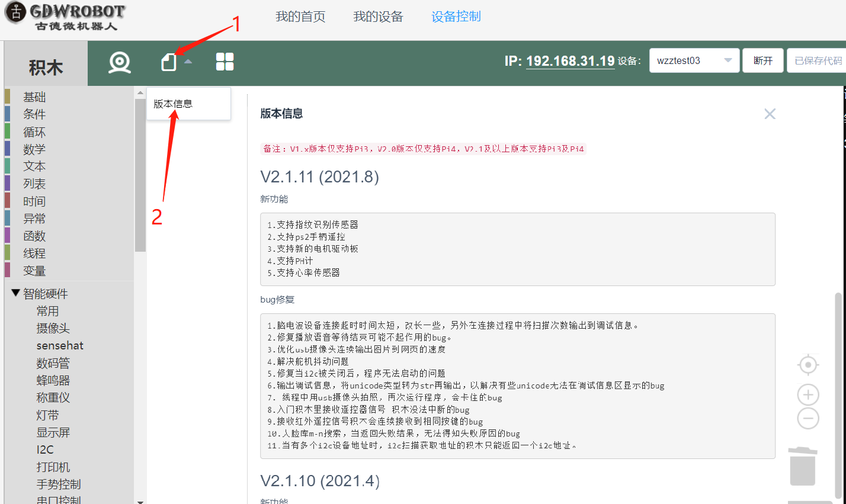Close the 版本信息 panel with X
846x504 pixels.
(x=770, y=114)
